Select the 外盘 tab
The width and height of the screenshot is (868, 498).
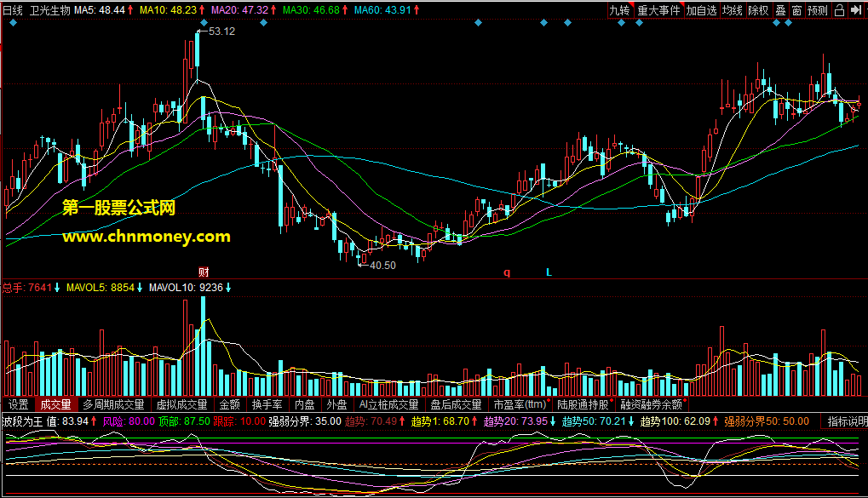coord(336,404)
